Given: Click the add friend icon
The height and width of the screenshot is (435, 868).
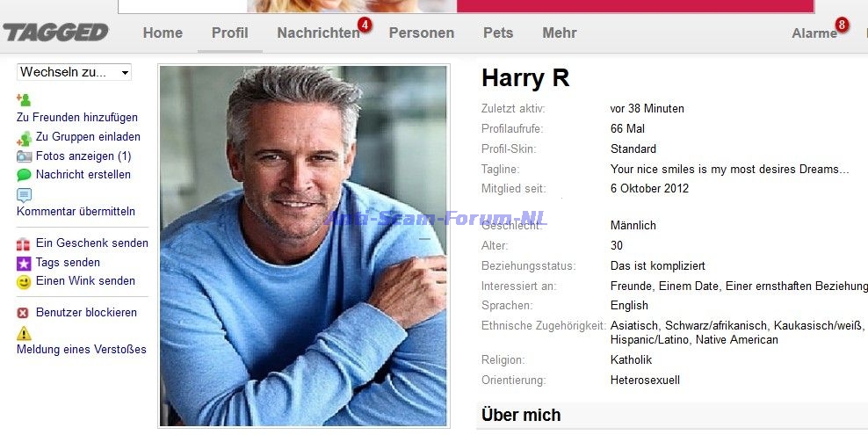Looking at the screenshot, I should click(23, 99).
